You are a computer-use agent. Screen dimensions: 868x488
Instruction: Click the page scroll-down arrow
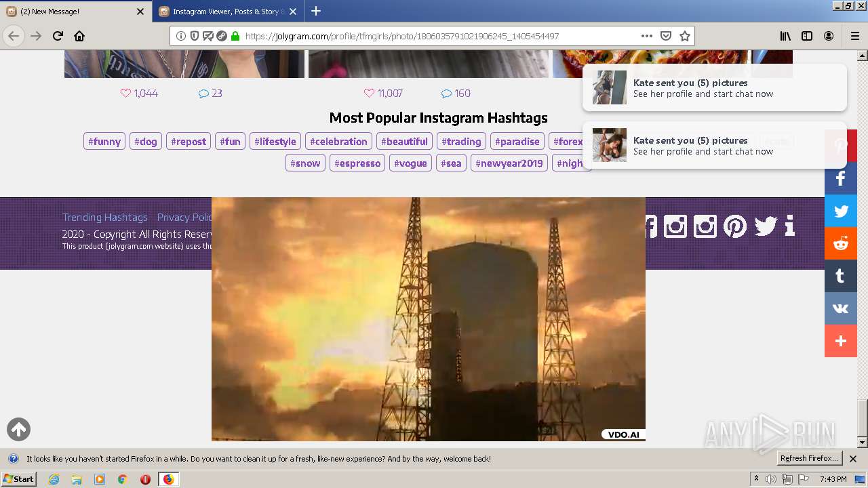pyautogui.click(x=863, y=443)
